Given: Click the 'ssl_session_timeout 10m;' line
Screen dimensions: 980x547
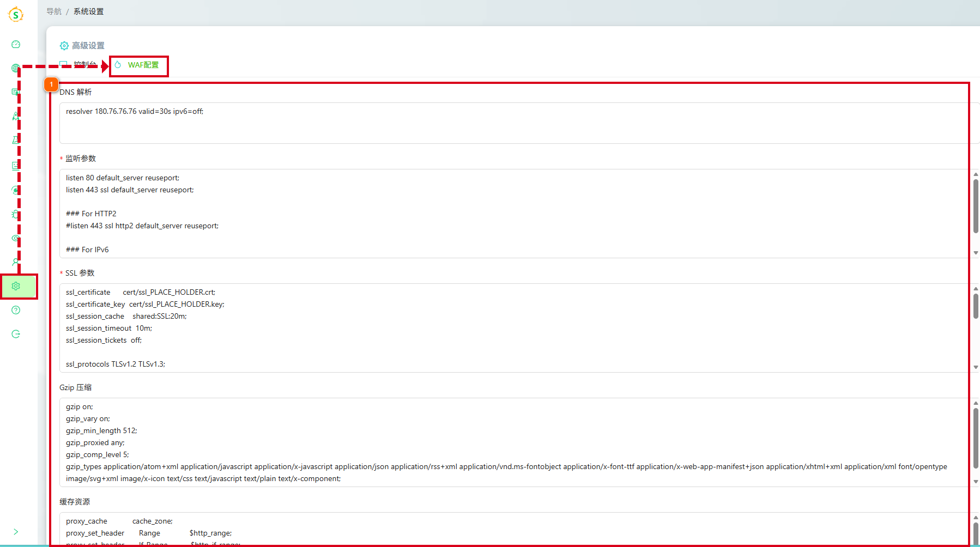Looking at the screenshot, I should click(x=109, y=328).
